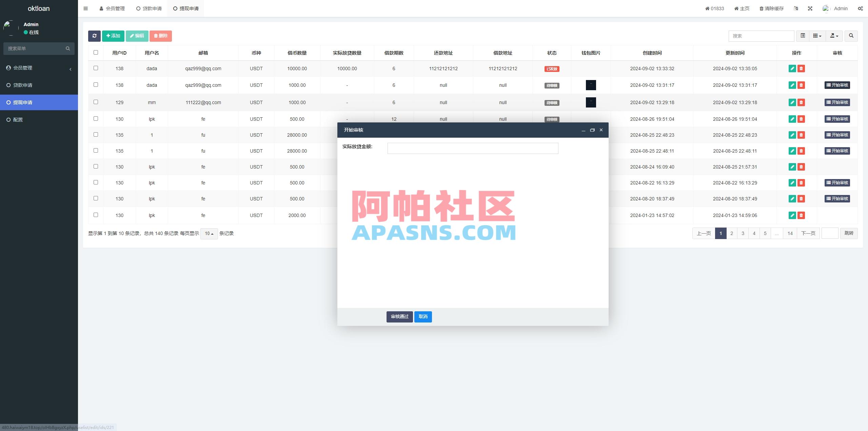Click 开始审核 button on the mm row

(837, 102)
